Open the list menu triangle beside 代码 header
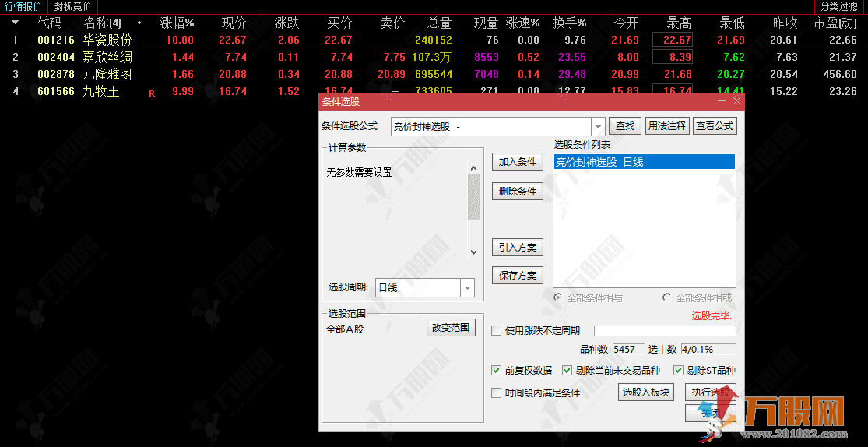This screenshot has height=447, width=868. click(x=15, y=23)
